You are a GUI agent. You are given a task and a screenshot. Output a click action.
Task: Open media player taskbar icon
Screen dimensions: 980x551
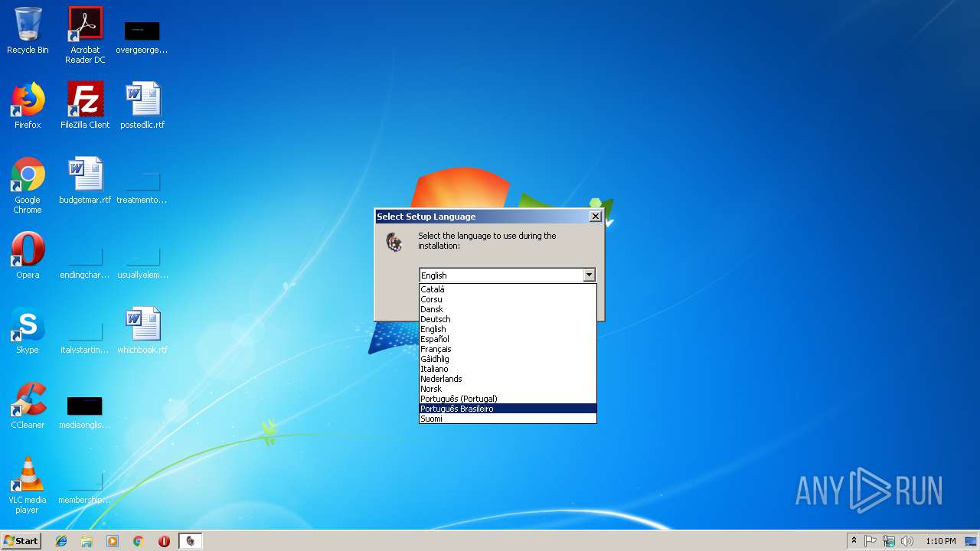(113, 541)
